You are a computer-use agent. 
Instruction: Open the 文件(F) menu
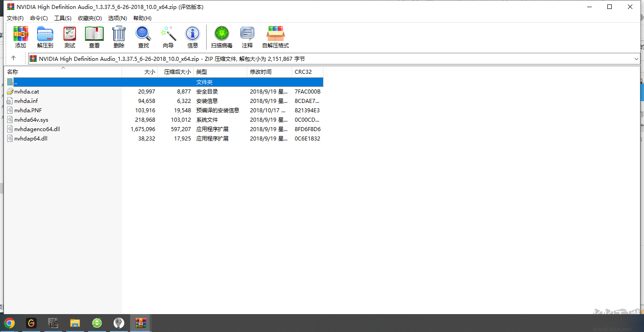(15, 18)
